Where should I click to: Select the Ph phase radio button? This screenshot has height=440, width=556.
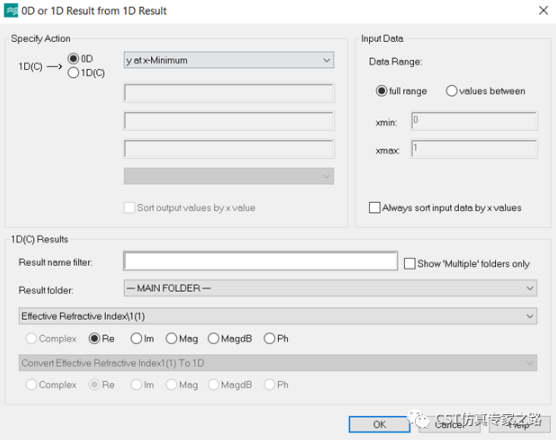[269, 339]
